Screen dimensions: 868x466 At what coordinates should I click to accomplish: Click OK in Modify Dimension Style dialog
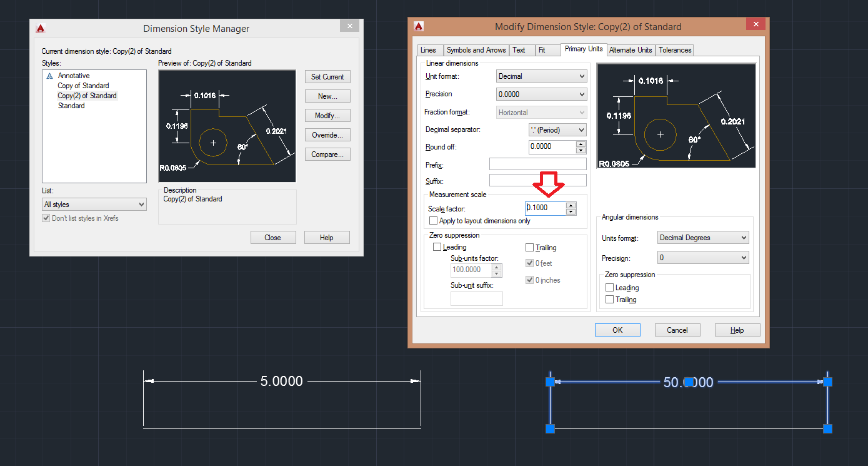(x=617, y=330)
